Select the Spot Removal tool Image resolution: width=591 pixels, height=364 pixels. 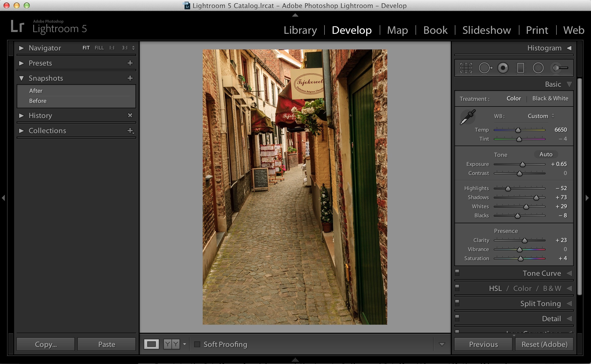(485, 68)
